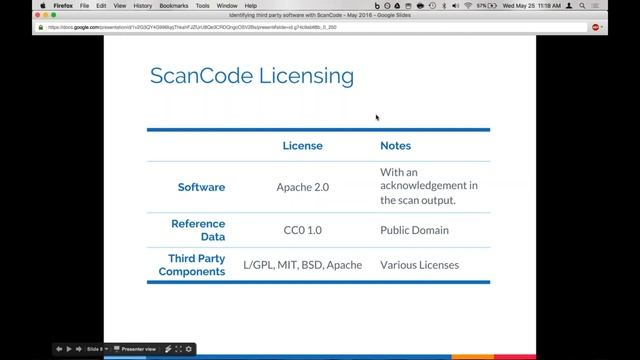Click the 'Public Domain' note
The image size is (640, 360).
click(x=414, y=230)
